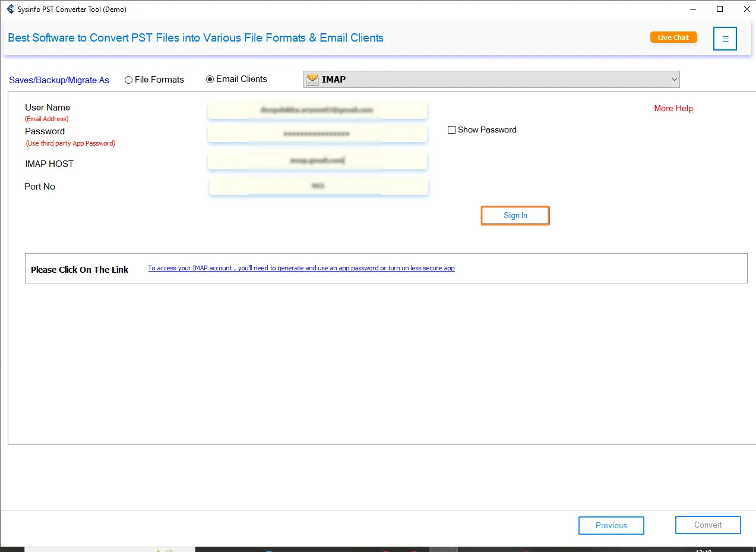Select the Email Clients radio button
756x552 pixels.
click(210, 80)
